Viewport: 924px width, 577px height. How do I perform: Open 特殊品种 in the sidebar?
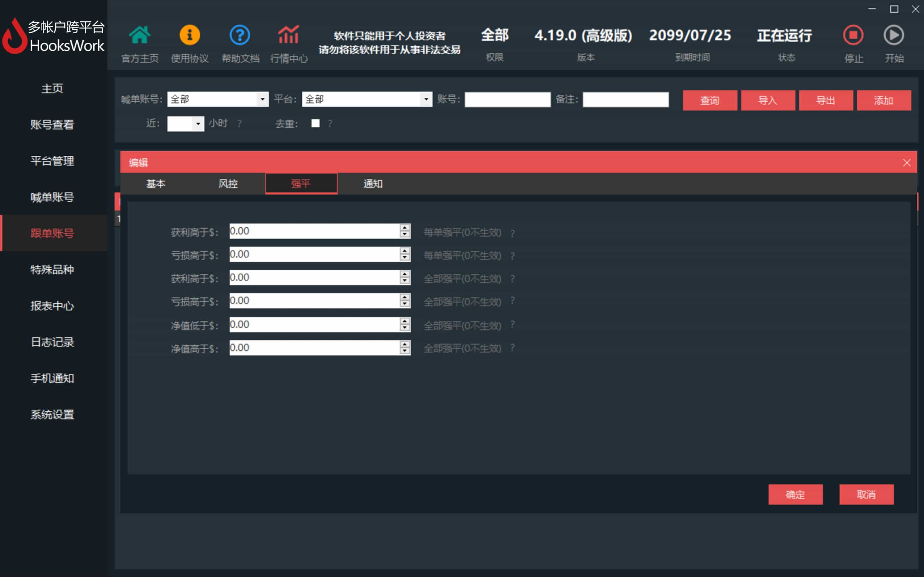click(52, 270)
